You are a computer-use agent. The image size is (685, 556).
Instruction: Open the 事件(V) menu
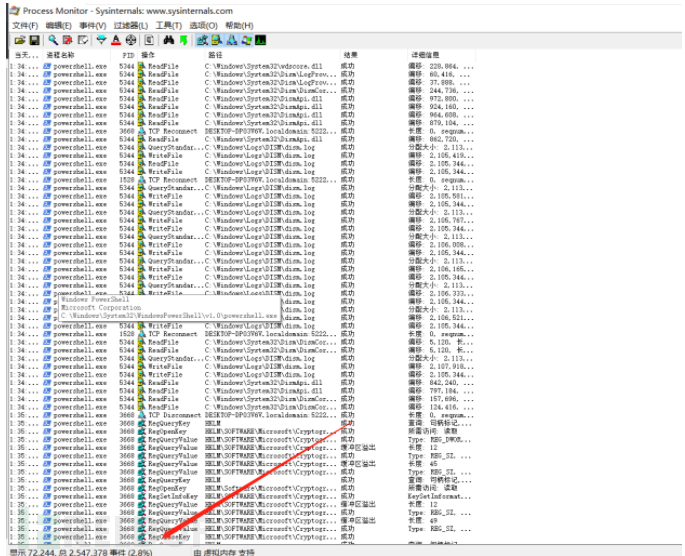(x=93, y=25)
